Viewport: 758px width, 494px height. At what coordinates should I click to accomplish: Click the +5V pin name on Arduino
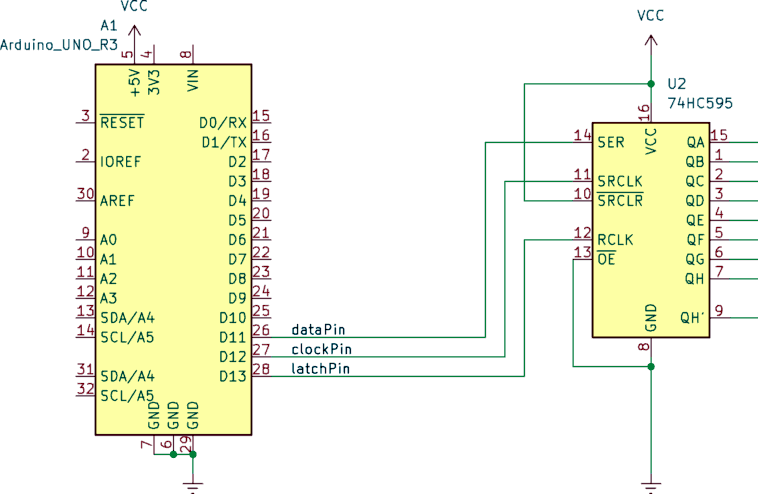coord(134,83)
